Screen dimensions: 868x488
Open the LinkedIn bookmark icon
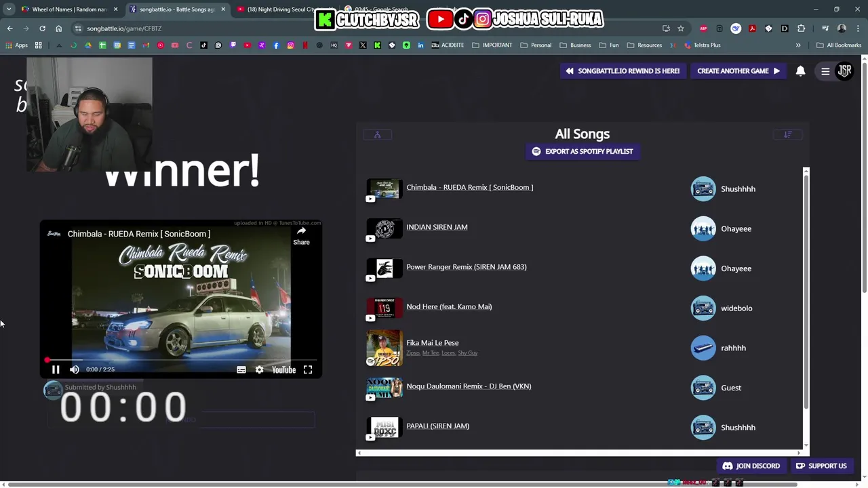[x=420, y=45]
